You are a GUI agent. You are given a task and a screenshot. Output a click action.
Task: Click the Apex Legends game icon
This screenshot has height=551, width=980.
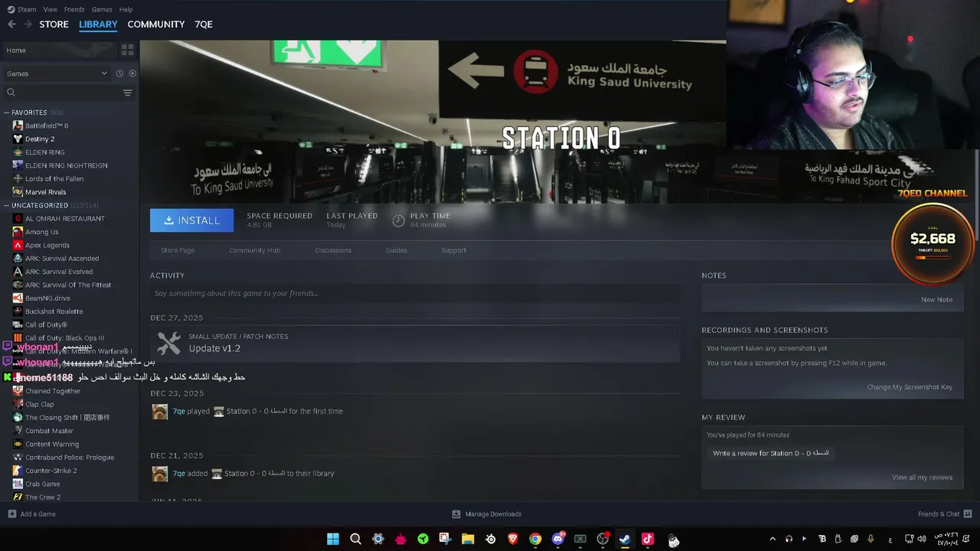click(x=18, y=245)
